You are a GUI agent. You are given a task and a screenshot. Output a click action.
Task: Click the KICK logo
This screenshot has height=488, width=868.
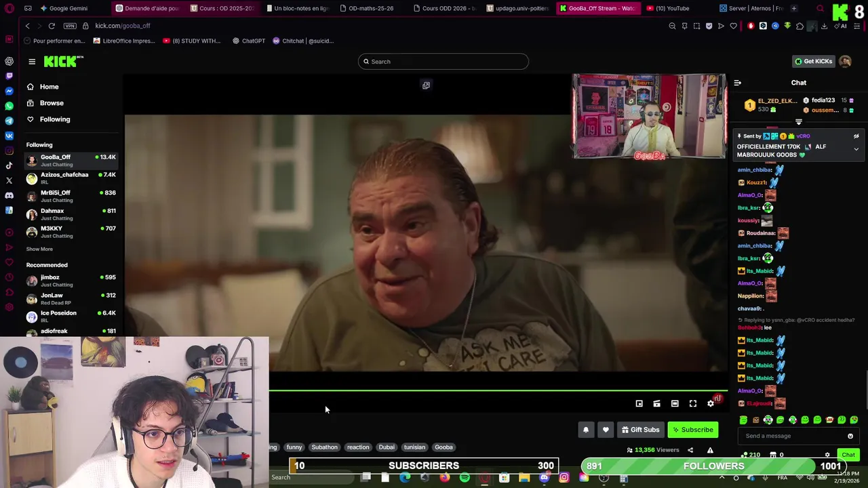click(63, 62)
